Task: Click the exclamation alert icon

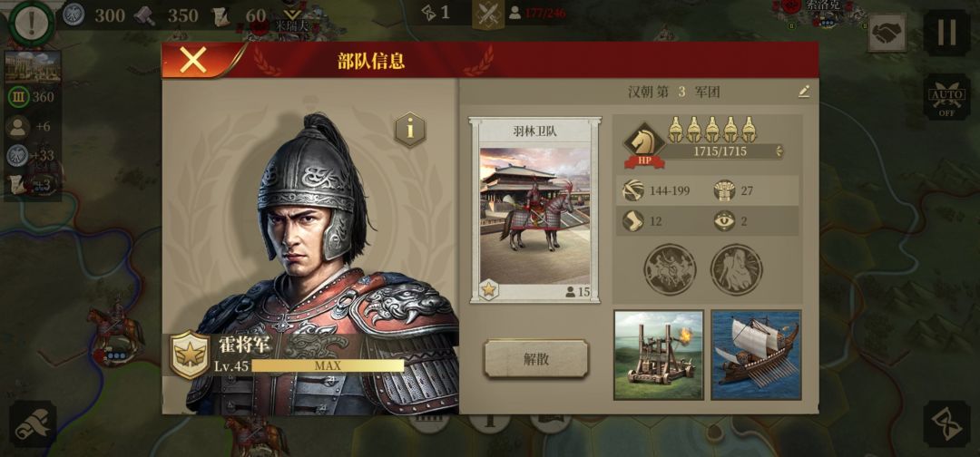Action: [x=29, y=23]
